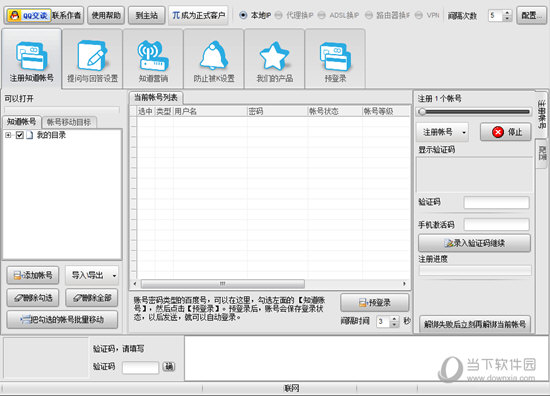Adjust the 注册个帐号 count slider handle
This screenshot has height=396, width=550.
pos(422,112)
